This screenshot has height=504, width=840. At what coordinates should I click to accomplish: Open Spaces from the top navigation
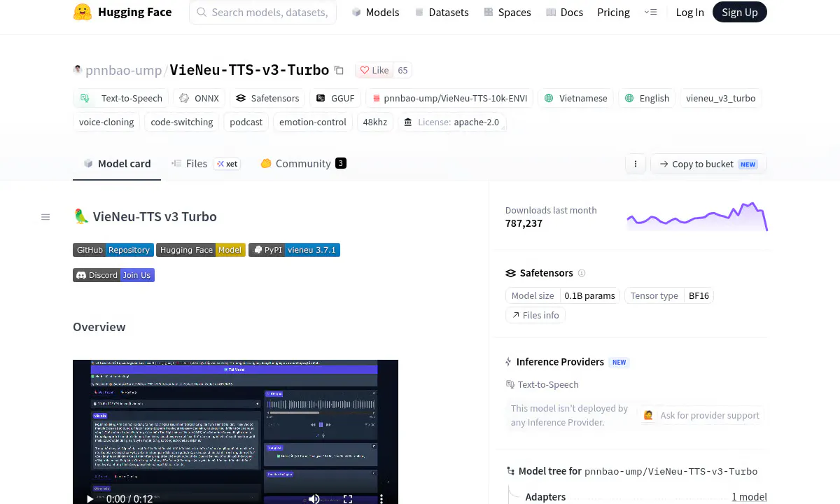click(x=507, y=12)
